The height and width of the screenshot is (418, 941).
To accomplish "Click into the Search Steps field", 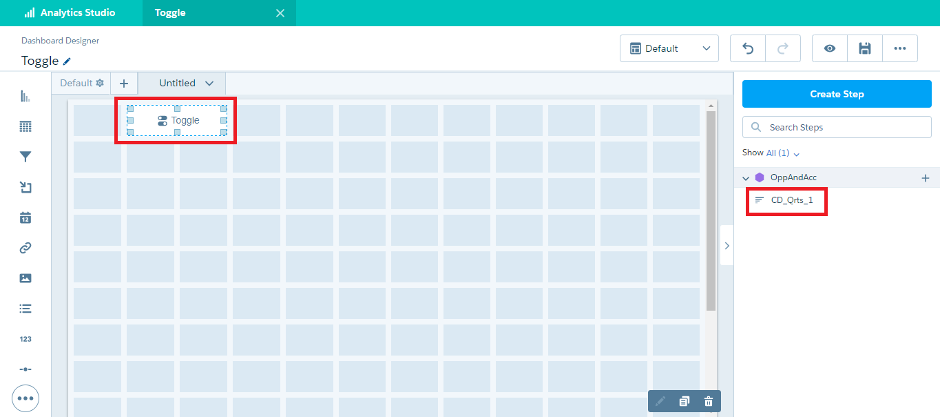I will point(837,127).
